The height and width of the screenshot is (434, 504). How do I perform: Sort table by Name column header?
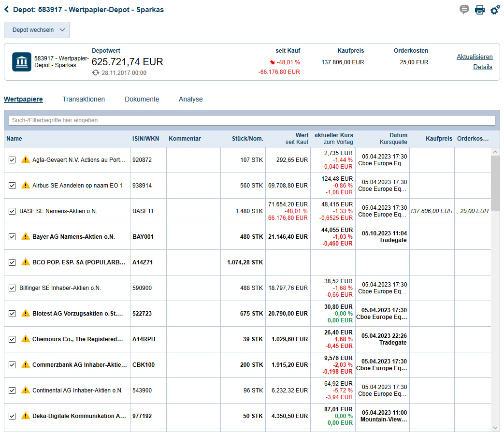click(x=14, y=139)
